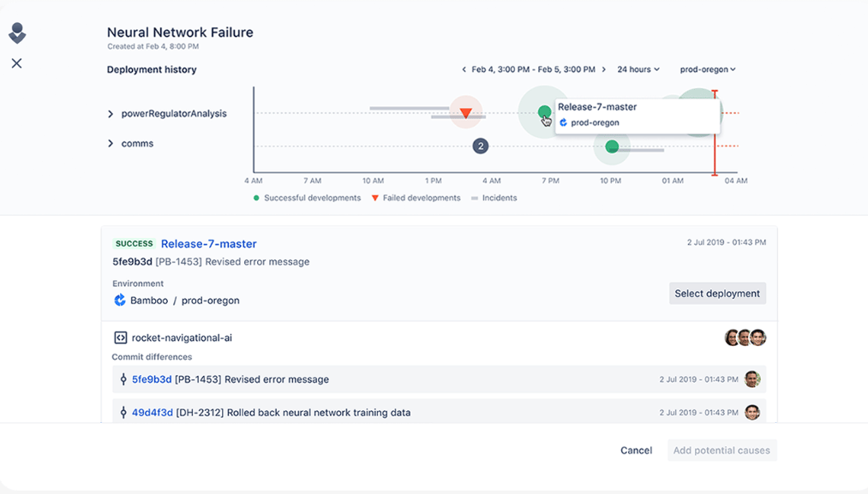Click the failed deployment red triangle marker

(465, 113)
